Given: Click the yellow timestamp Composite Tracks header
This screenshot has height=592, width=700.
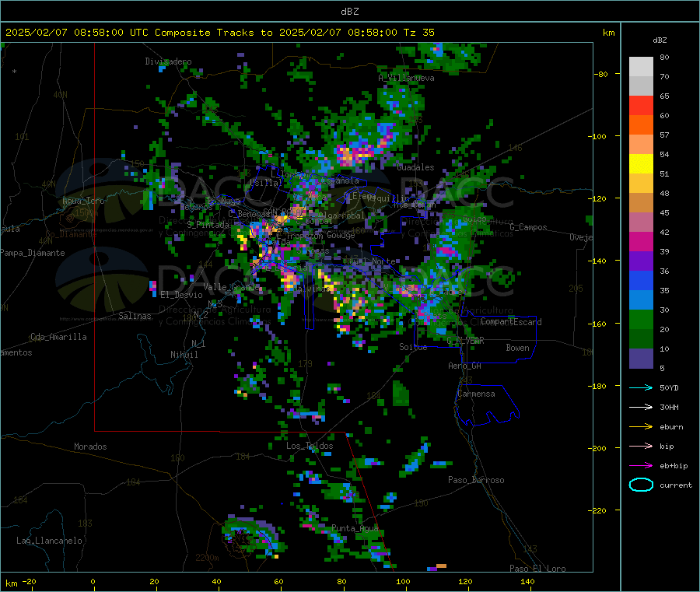Looking at the screenshot, I should pyautogui.click(x=219, y=33).
